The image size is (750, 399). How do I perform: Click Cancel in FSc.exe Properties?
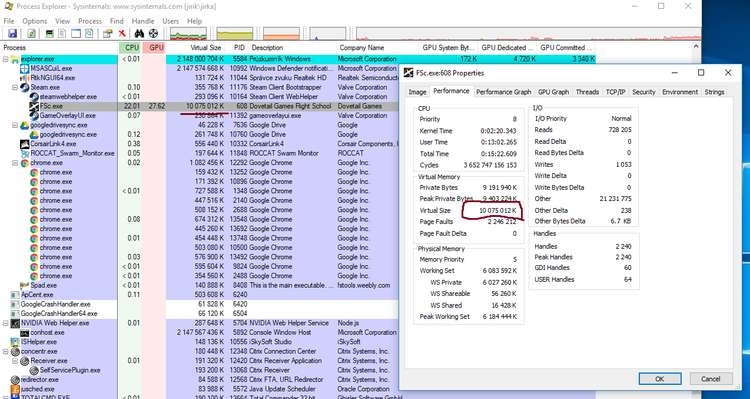coord(711,379)
